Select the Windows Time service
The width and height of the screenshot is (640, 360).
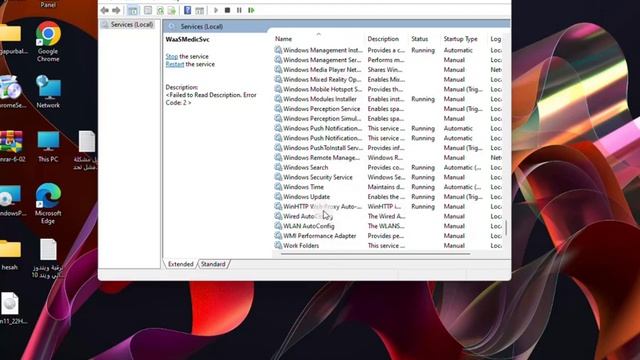point(387,187)
